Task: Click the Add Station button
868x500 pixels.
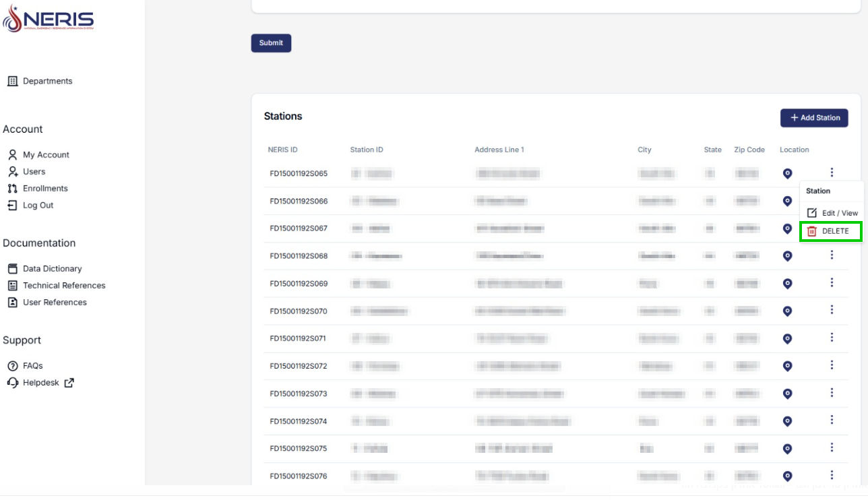Action: point(814,118)
